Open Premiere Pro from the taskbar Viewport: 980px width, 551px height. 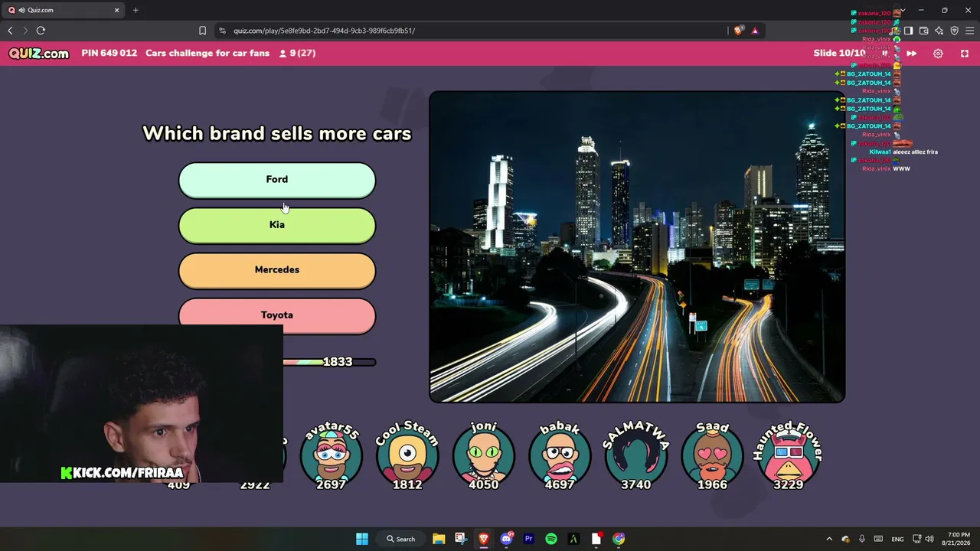pos(528,539)
